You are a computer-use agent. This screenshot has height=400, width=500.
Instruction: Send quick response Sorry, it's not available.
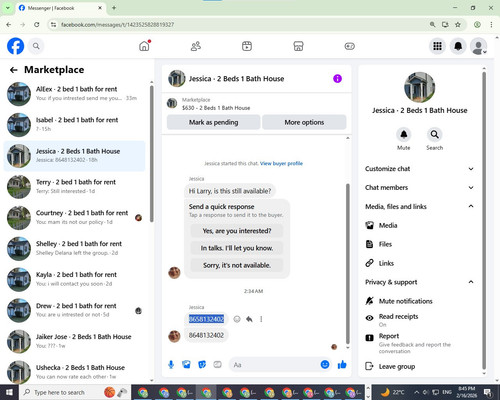click(237, 265)
